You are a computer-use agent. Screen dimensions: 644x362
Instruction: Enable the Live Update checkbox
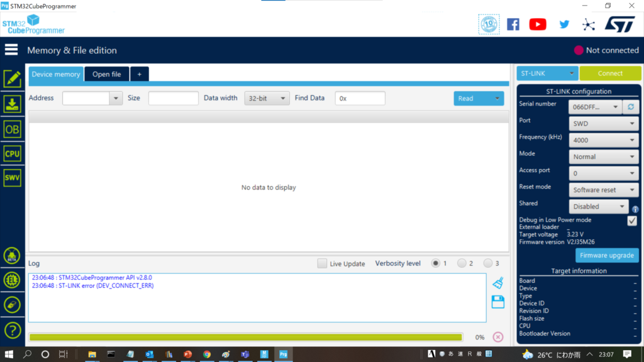point(322,263)
